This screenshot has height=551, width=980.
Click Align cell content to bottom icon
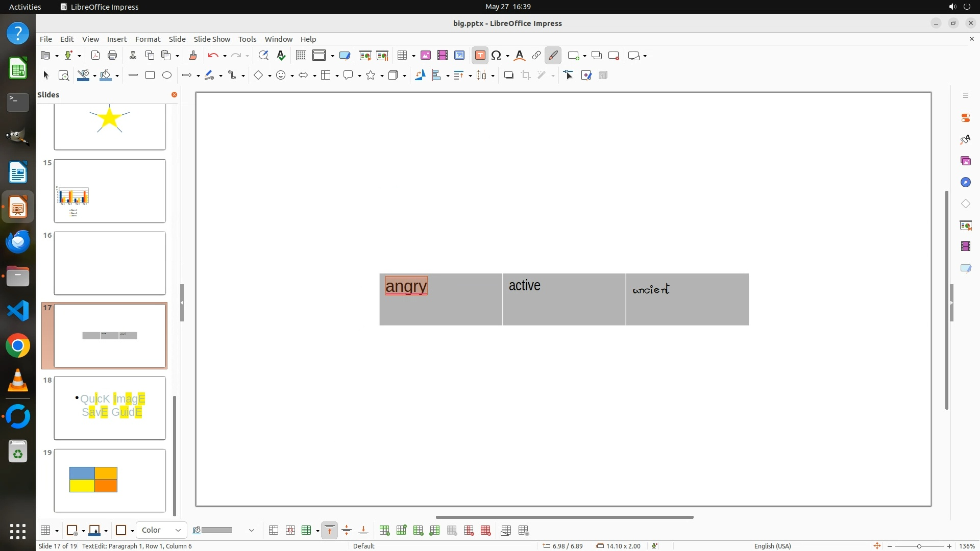point(363,531)
